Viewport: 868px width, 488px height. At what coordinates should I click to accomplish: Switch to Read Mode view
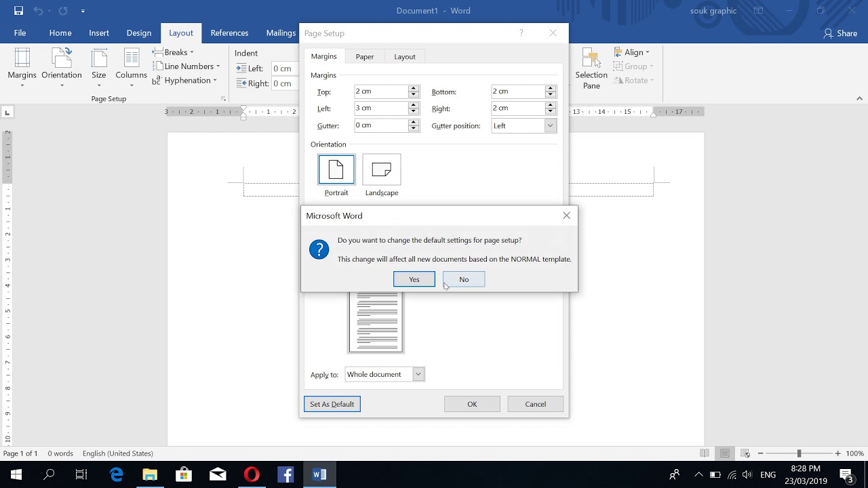click(x=705, y=453)
